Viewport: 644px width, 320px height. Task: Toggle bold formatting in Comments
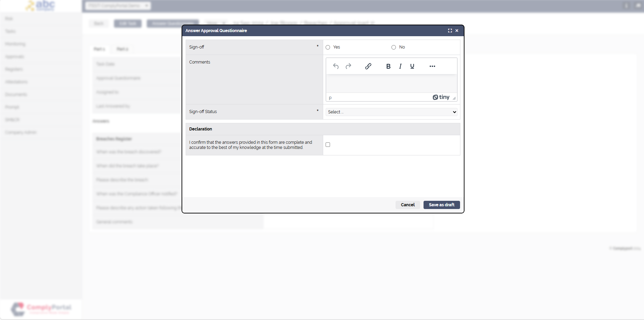(388, 66)
